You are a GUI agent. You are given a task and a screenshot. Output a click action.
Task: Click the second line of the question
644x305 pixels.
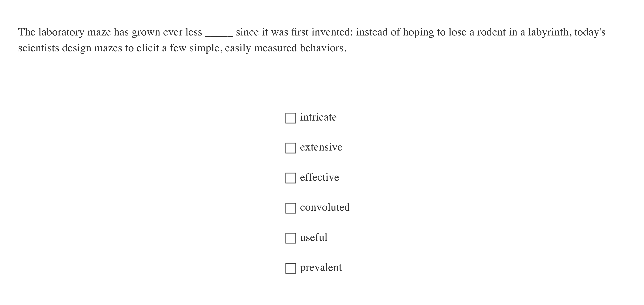pyautogui.click(x=182, y=48)
